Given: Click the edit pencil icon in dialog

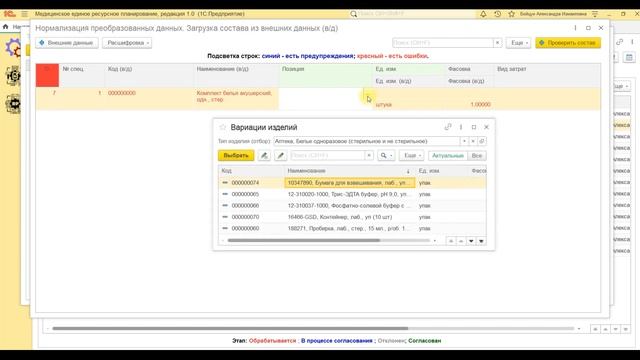Looking at the screenshot, I should (280, 156).
